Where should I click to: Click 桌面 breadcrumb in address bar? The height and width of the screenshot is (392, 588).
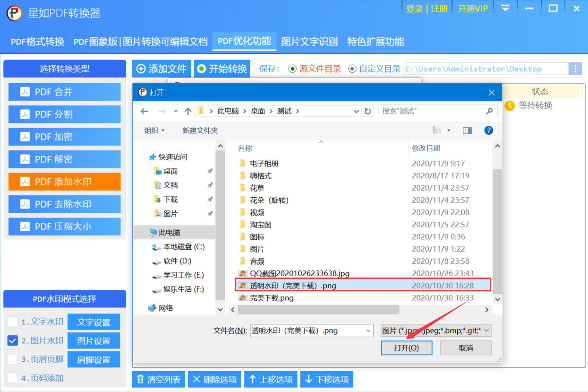258,111
